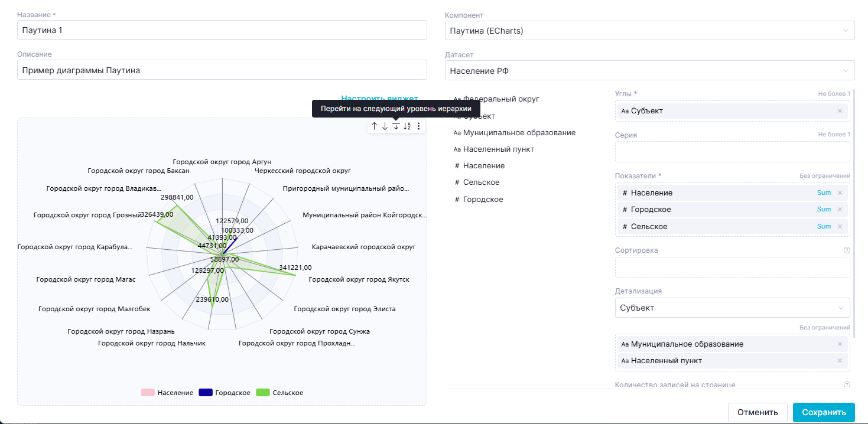This screenshot has width=868, height=424.
Task: Expand the Датасет dropdown
Action: (x=649, y=71)
